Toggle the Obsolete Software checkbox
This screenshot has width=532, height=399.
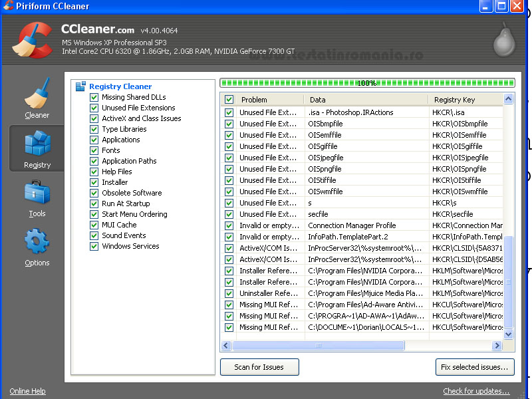94,193
